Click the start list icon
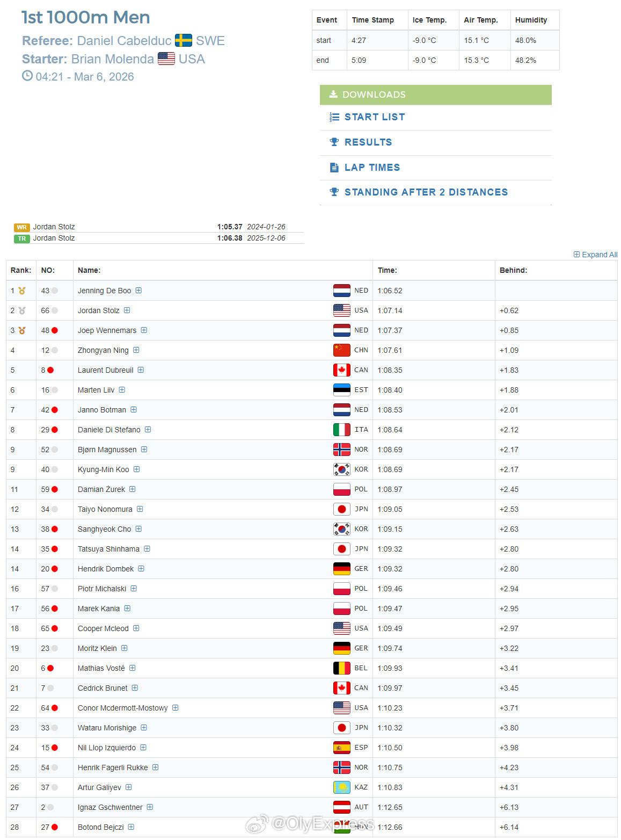The width and height of the screenshot is (621, 840). [x=334, y=117]
